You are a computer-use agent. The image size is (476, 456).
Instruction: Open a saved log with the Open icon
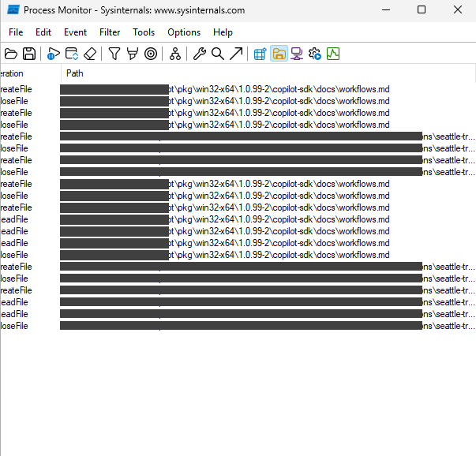coord(11,54)
